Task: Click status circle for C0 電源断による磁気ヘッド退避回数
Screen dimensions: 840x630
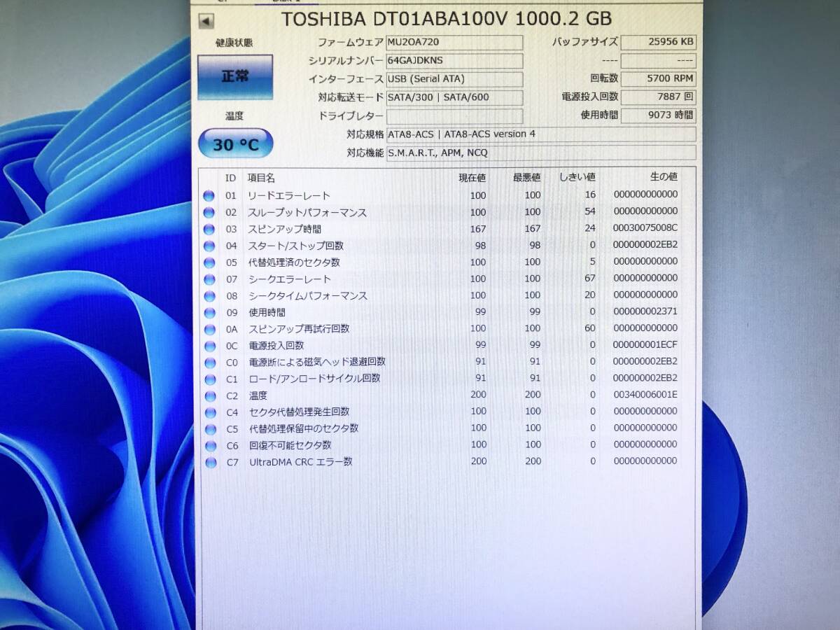Action: coord(209,363)
